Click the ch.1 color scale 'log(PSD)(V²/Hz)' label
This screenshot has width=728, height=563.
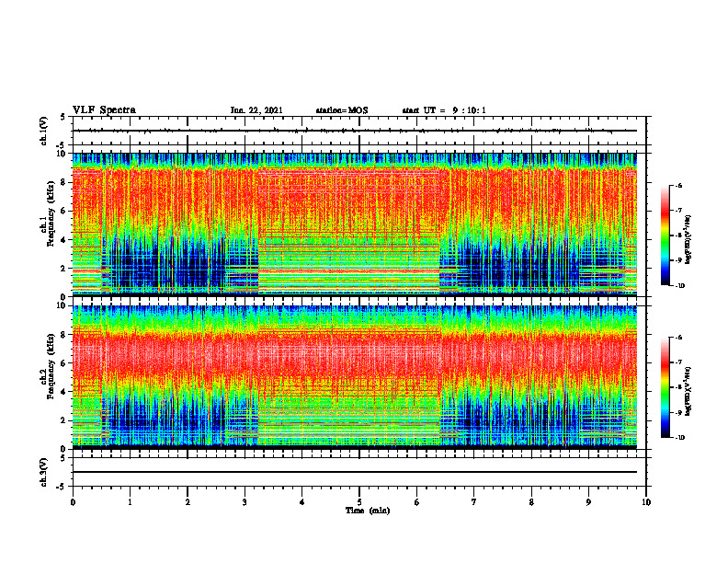click(688, 239)
